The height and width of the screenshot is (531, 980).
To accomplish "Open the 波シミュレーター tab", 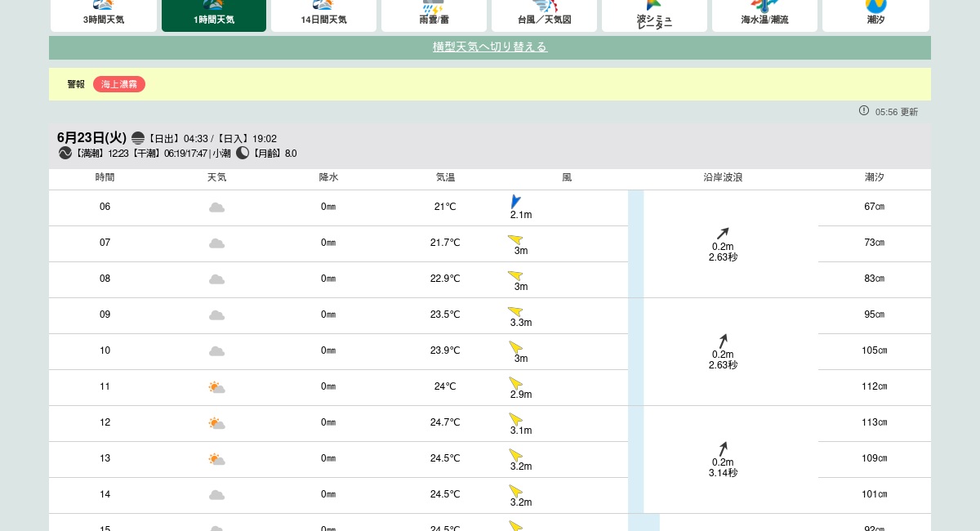I will click(x=654, y=16).
